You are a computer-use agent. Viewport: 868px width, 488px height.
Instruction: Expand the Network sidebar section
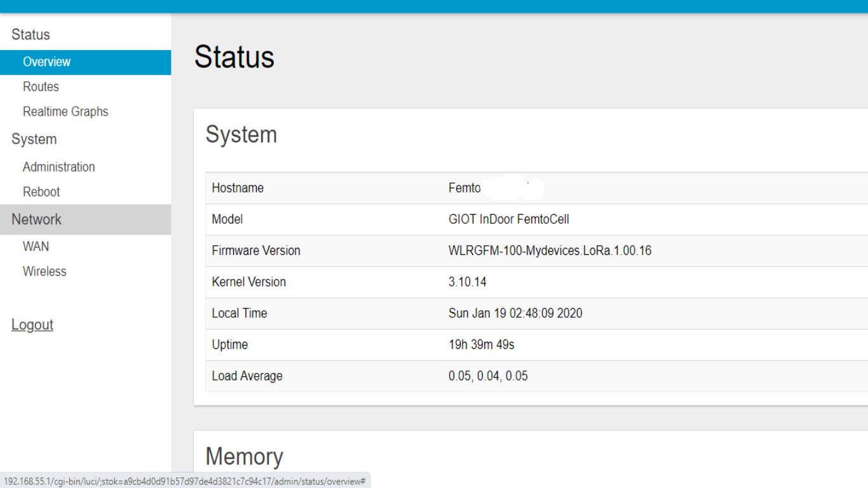[x=85, y=219]
